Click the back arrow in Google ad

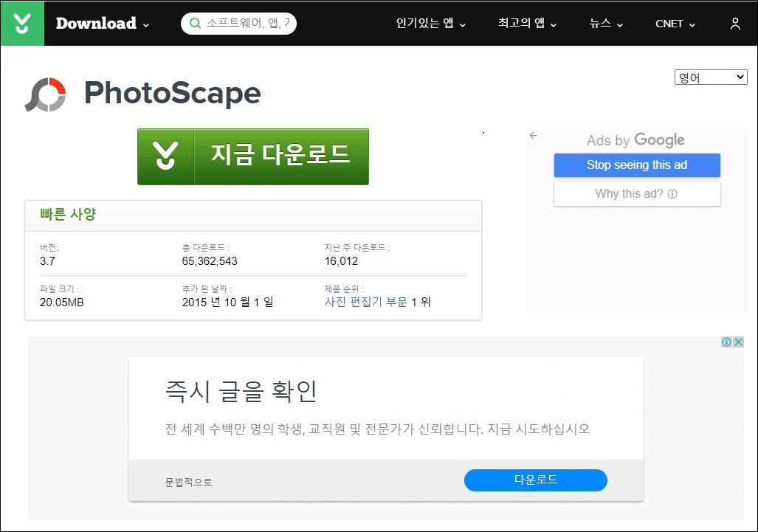pyautogui.click(x=533, y=135)
